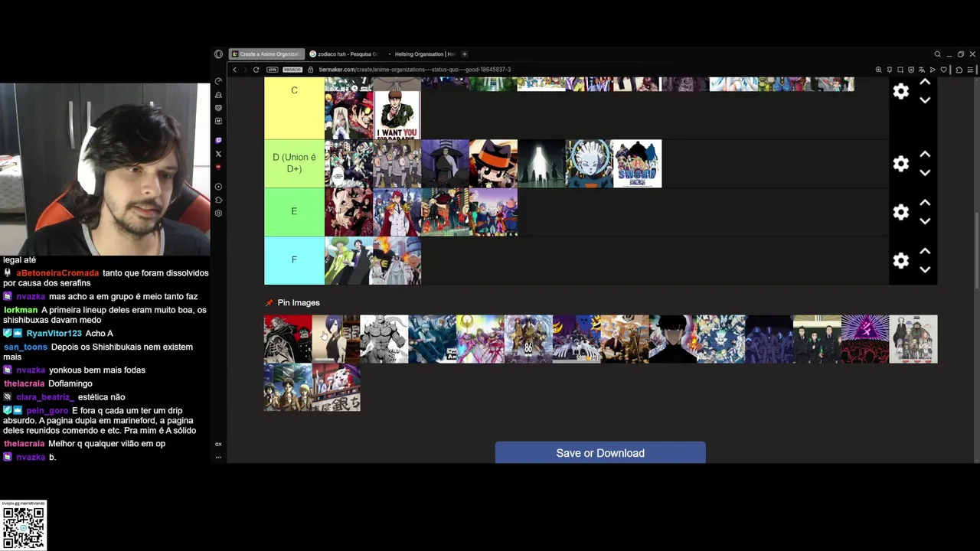Switch to Create a Anime Organizations tab
This screenshot has height=551, width=980.
click(266, 54)
